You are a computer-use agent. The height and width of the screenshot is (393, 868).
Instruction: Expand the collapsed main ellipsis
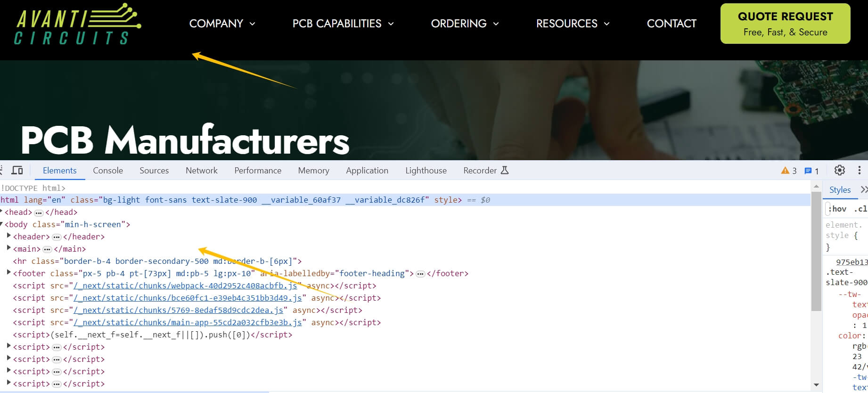47,249
